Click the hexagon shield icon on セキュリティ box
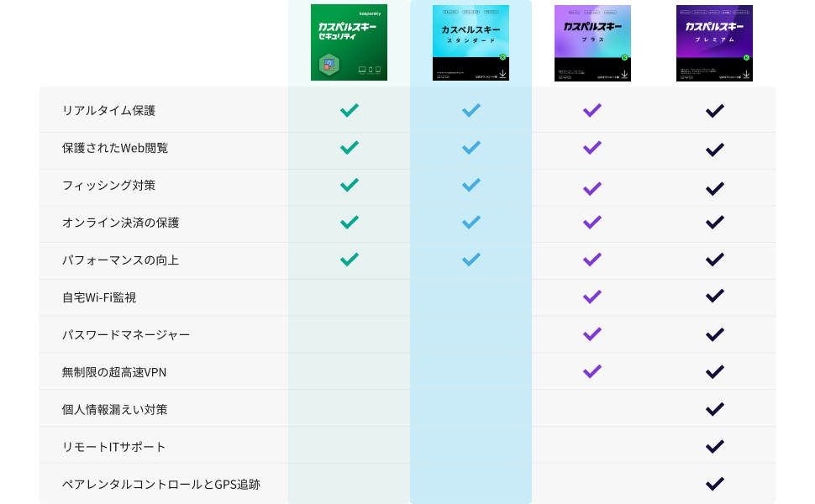815x504 pixels. click(x=329, y=64)
